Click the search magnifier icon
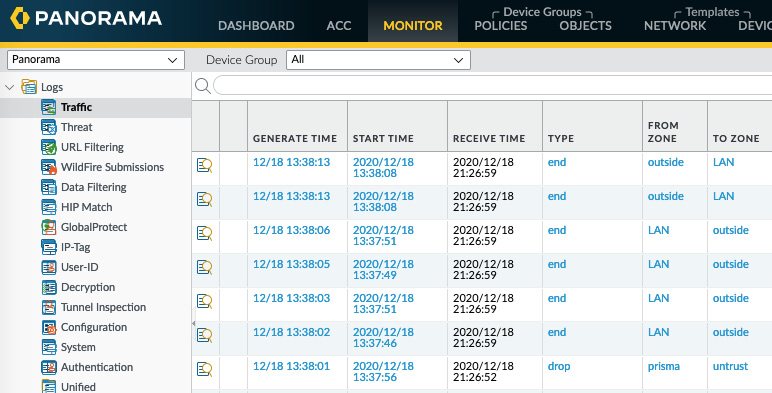Screen dimensions: 772x393 point(202,86)
